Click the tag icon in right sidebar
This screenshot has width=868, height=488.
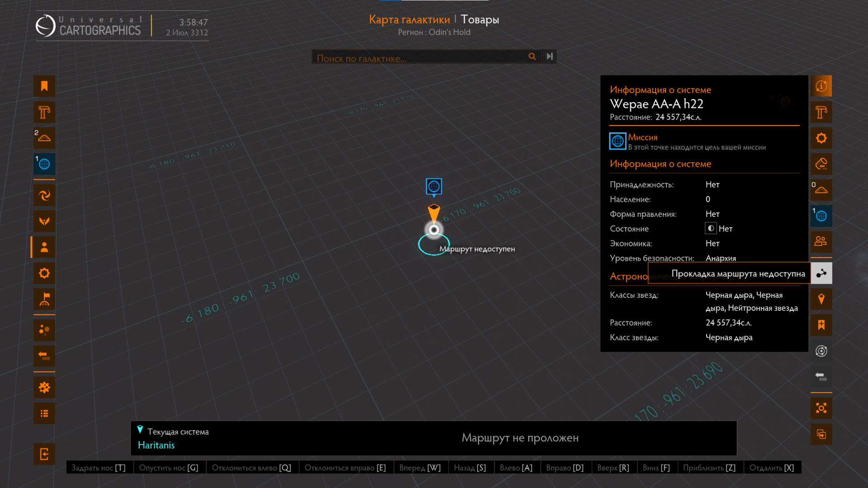pos(821,164)
